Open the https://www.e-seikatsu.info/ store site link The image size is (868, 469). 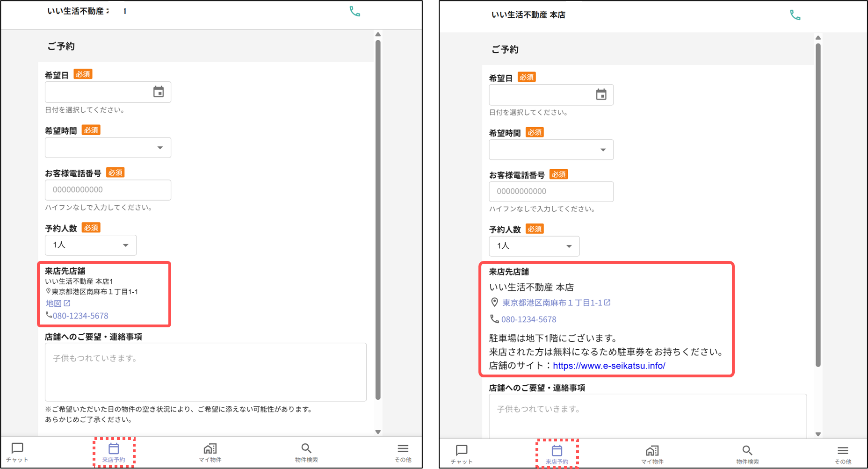(x=609, y=366)
